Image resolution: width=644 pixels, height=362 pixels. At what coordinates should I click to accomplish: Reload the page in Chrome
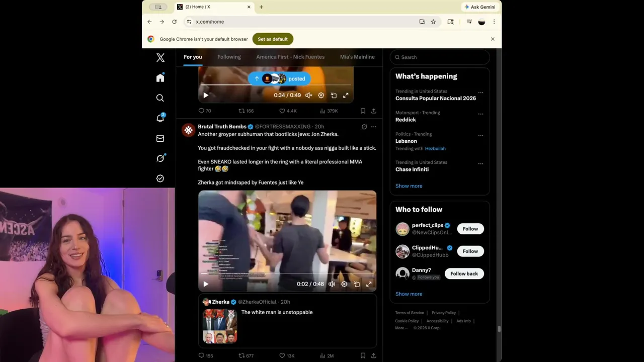174,22
